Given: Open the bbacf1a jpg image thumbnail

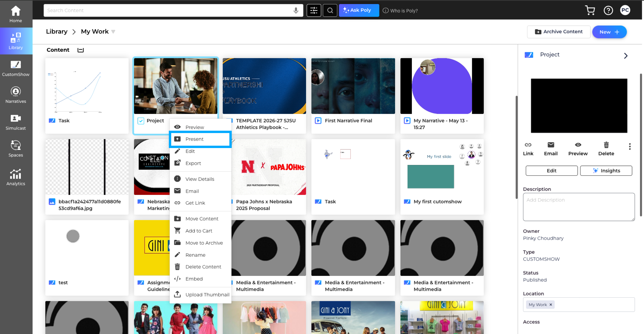Looking at the screenshot, I should click(87, 167).
